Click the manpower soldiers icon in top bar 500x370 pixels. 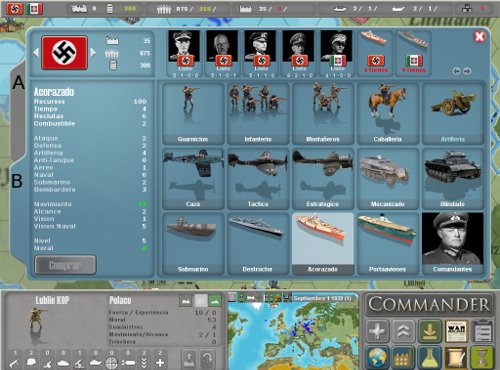click(164, 9)
